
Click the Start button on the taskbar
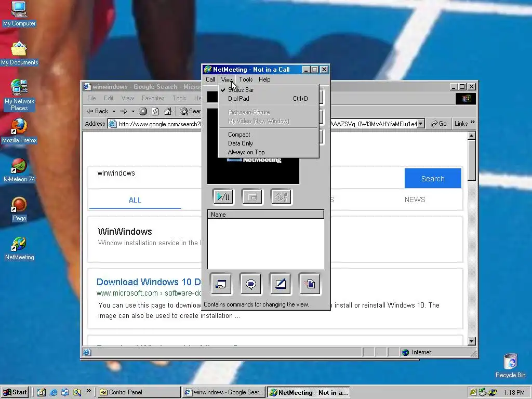(15, 392)
